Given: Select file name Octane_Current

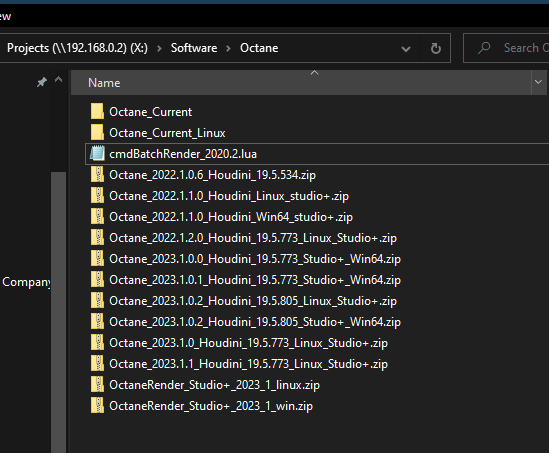Looking at the screenshot, I should 151,112.
